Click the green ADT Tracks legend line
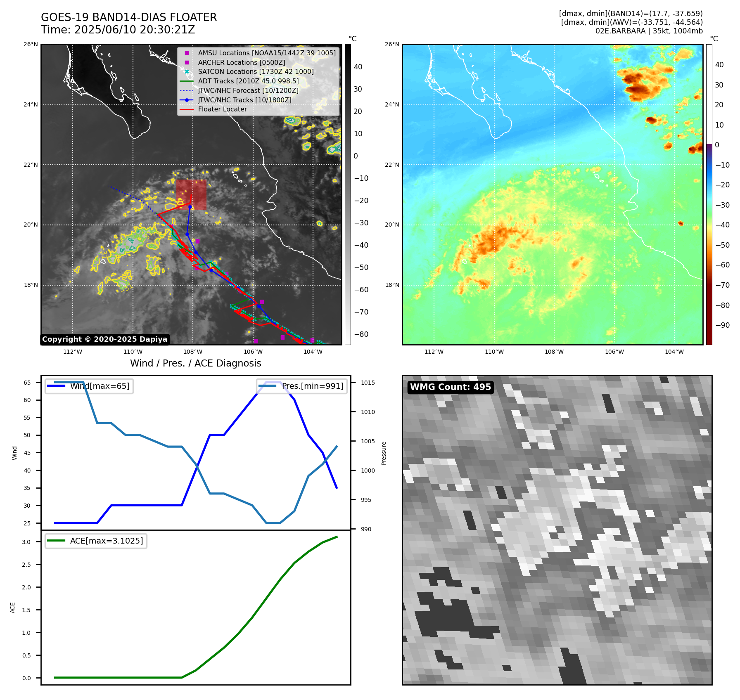The width and height of the screenshot is (740, 700). coord(187,81)
